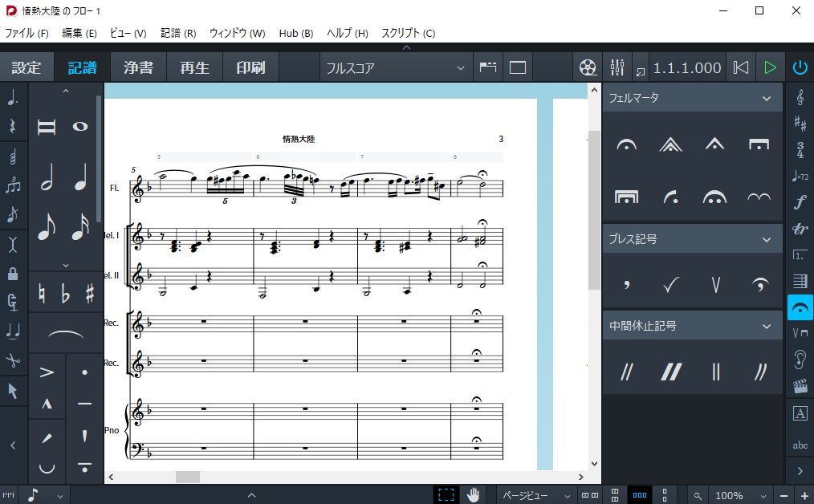
Task: Select the quarter note duration
Action: pyautogui.click(x=80, y=177)
